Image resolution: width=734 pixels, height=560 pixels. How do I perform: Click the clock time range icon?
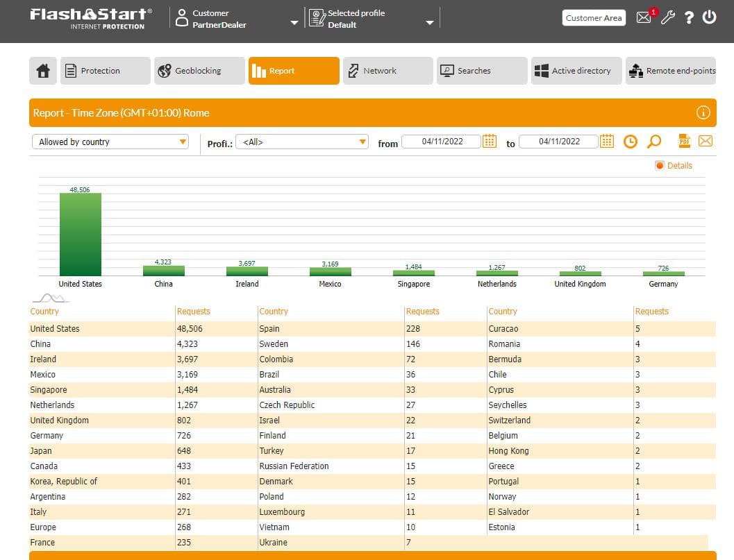(630, 142)
